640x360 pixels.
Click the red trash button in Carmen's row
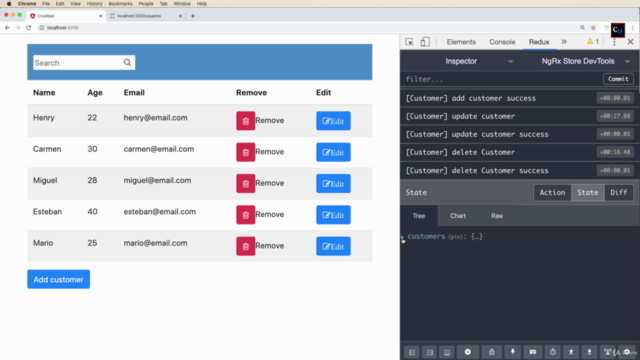246,152
